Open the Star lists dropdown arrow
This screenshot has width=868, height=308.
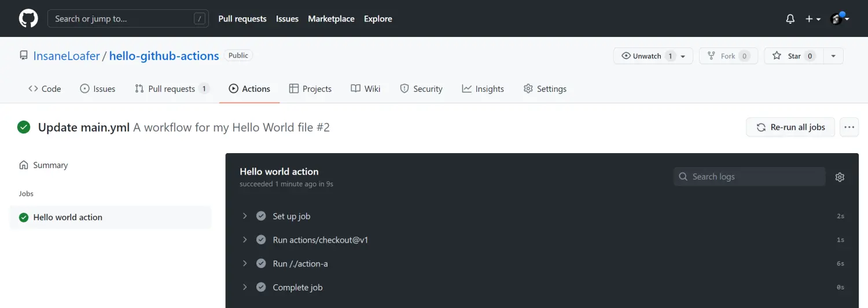pos(833,56)
